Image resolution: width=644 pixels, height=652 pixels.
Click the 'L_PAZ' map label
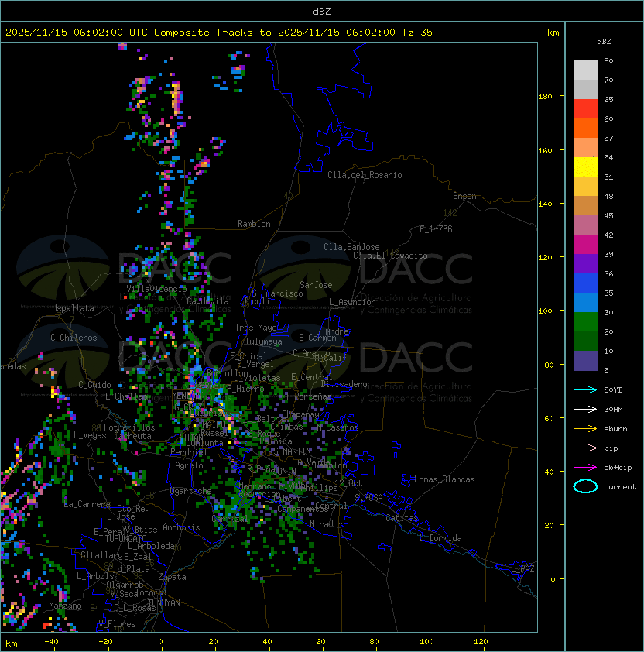[x=522, y=569]
